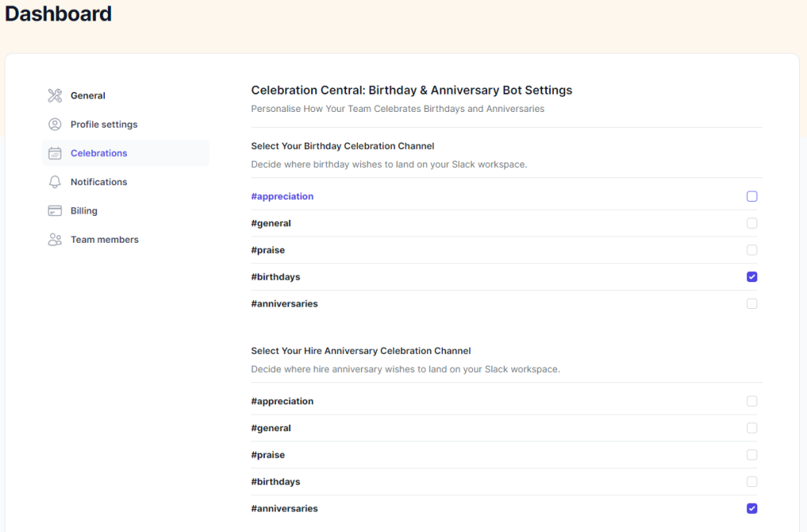Click the Billing credit card icon
Image resolution: width=807 pixels, height=532 pixels.
coord(54,211)
